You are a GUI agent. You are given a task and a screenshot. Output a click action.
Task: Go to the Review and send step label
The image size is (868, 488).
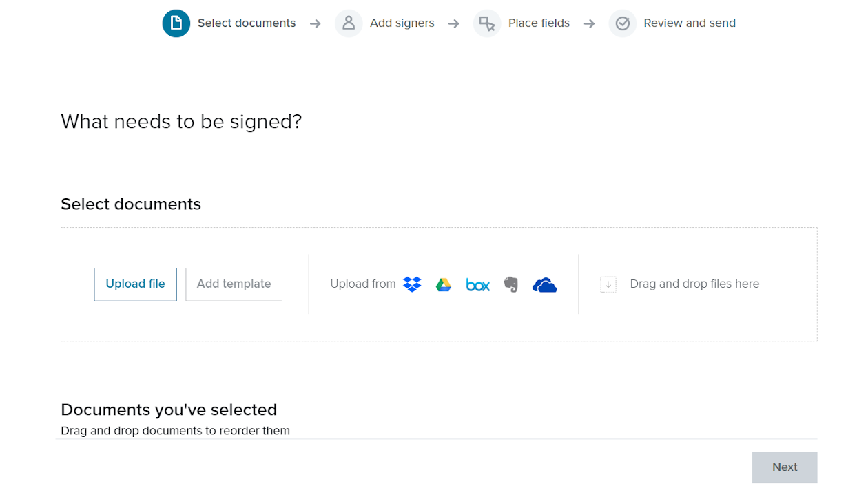pyautogui.click(x=690, y=23)
